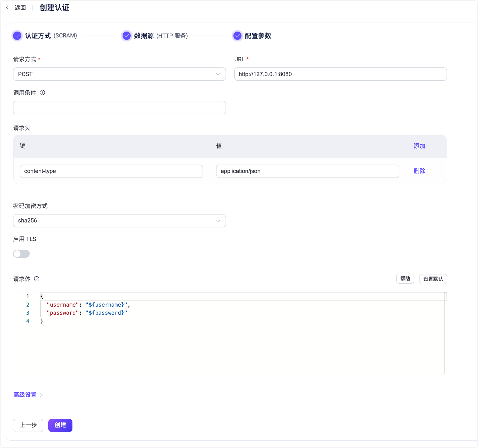The width and height of the screenshot is (478, 448).
Task: Click the URL input containing http://127.0.0.1:8080
Action: (x=340, y=74)
